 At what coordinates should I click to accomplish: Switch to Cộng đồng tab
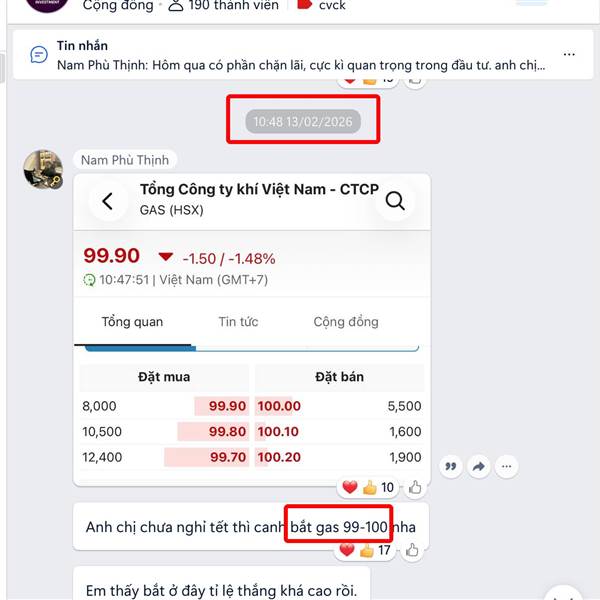click(346, 322)
